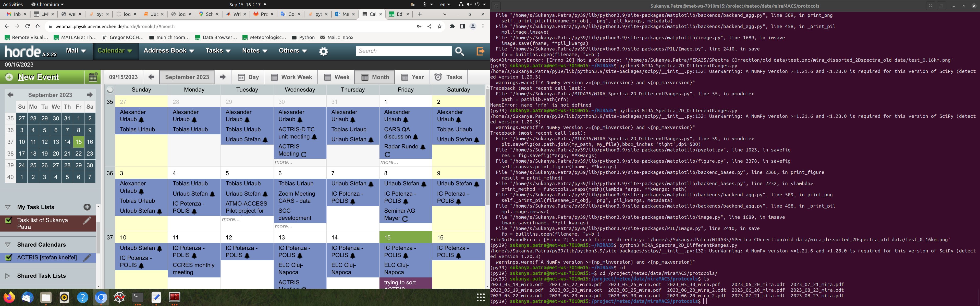980x306 pixels.
Task: Toggle ACTRIS [stefan.kneifel] calendar checkbox
Action: point(8,258)
